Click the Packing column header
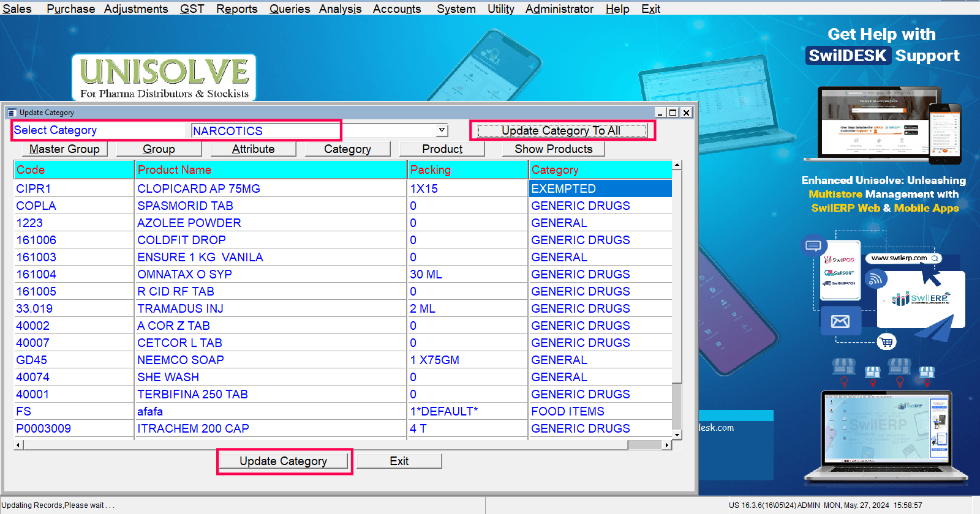This screenshot has width=980, height=514. point(468,169)
